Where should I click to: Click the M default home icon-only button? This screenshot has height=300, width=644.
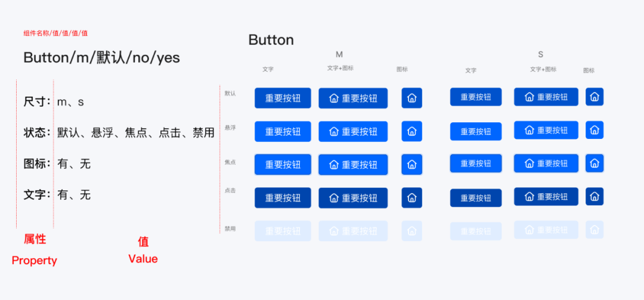411,98
